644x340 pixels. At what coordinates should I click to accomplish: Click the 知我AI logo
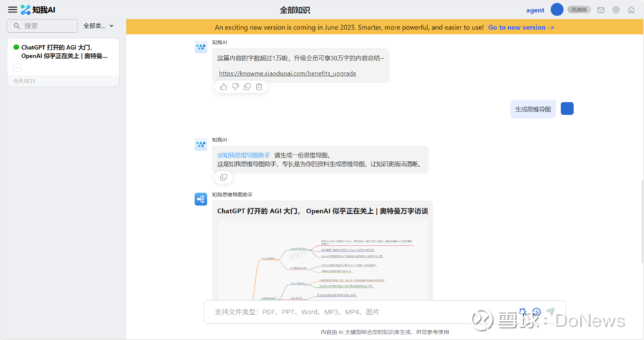coord(38,10)
